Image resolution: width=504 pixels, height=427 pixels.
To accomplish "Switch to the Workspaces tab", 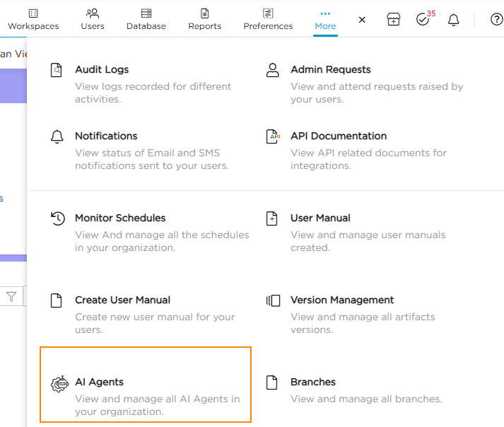I will [x=33, y=19].
